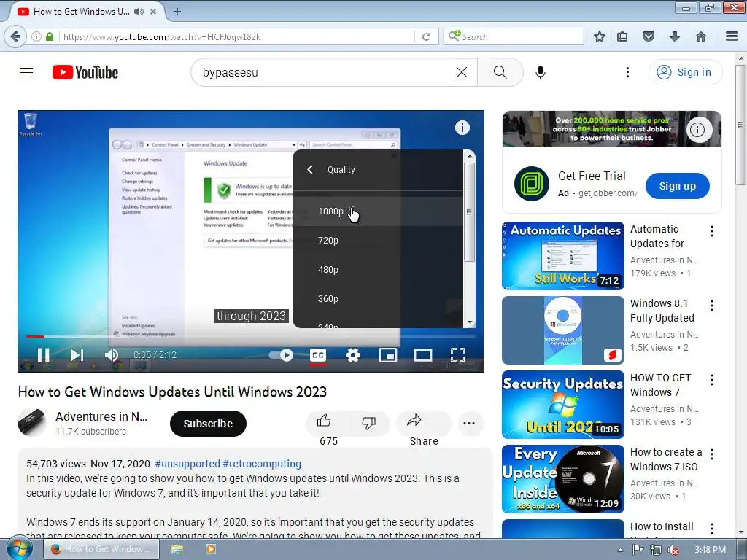Open options for HOW TO GET Windows 7

coord(712,380)
